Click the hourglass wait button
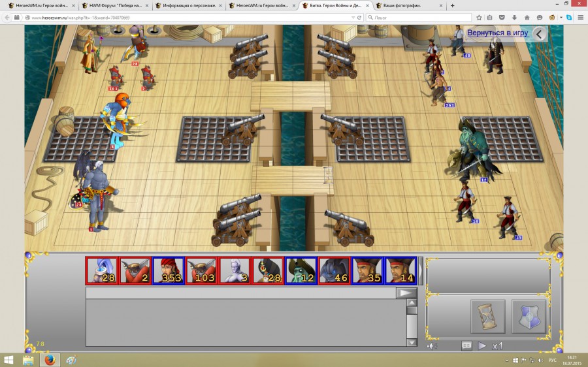 point(487,316)
